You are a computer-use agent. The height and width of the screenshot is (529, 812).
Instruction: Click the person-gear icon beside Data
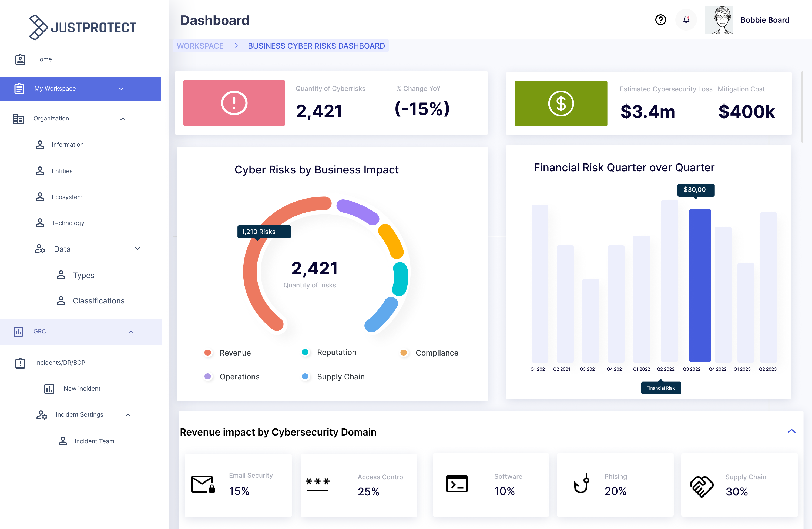pyautogui.click(x=40, y=249)
